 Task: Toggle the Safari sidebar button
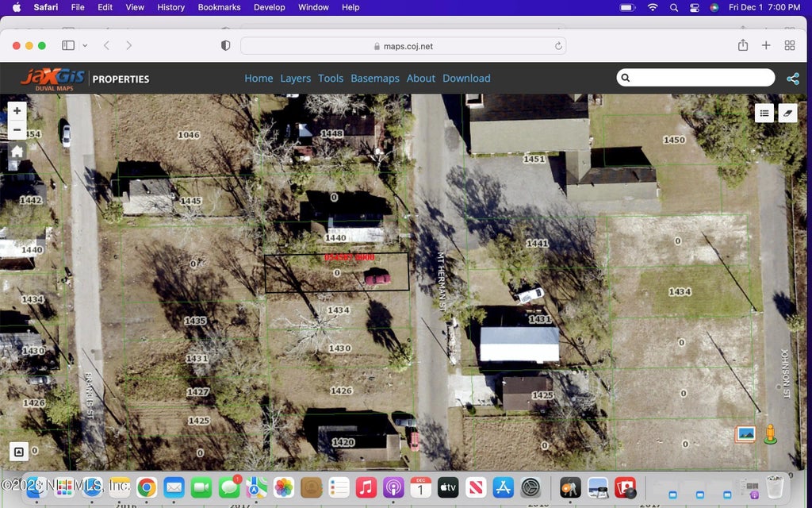(68, 46)
